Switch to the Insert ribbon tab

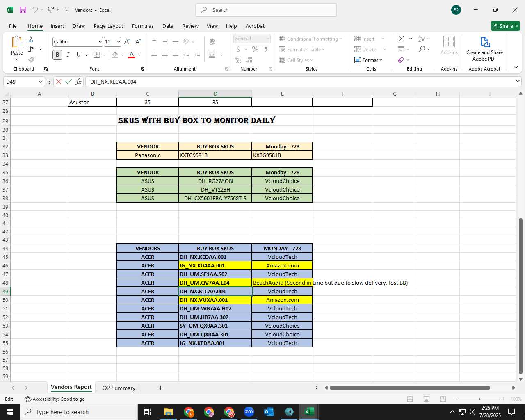coord(57,26)
